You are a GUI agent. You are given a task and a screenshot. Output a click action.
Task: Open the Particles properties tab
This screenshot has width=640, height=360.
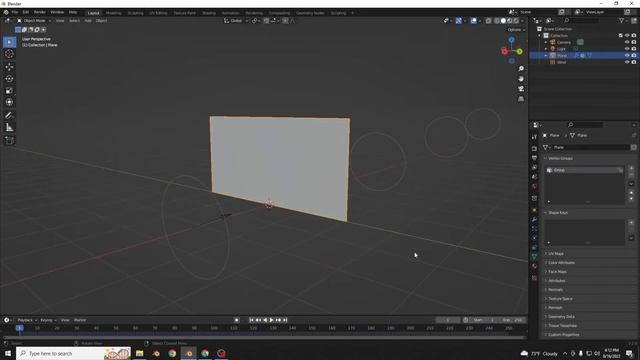(x=534, y=229)
